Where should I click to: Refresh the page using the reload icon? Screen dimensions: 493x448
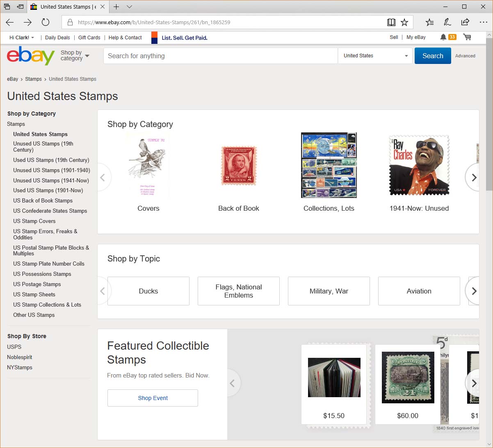pyautogui.click(x=46, y=22)
